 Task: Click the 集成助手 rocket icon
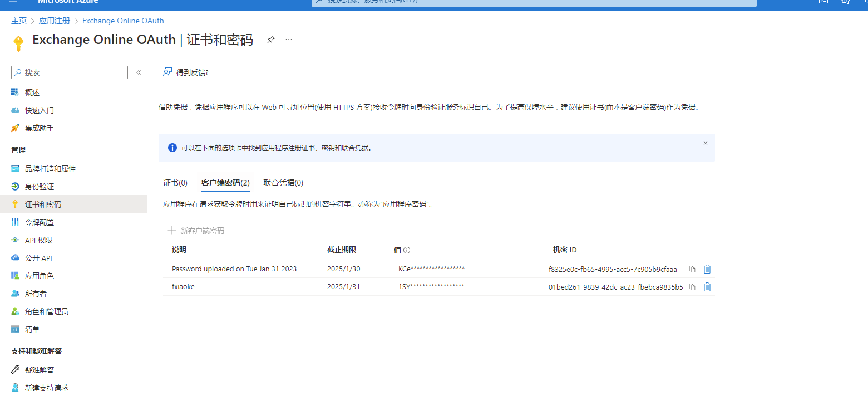pyautogui.click(x=15, y=128)
